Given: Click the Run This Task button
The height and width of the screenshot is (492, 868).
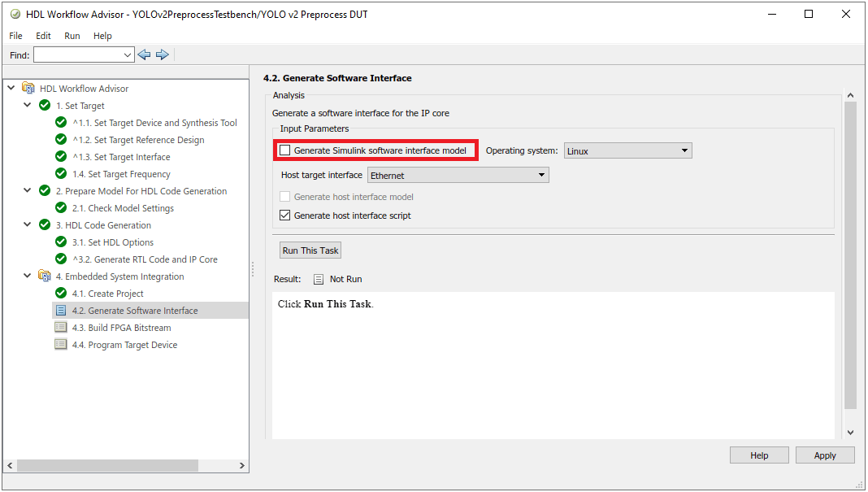Looking at the screenshot, I should (x=310, y=250).
